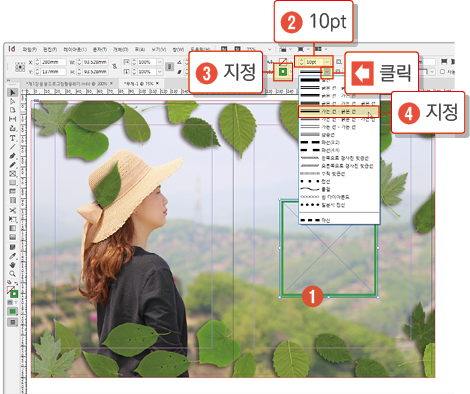Image resolution: width=470 pixels, height=394 pixels.
Task: Switch to the 무제-1 @ 75% document tab
Action: coord(138,83)
